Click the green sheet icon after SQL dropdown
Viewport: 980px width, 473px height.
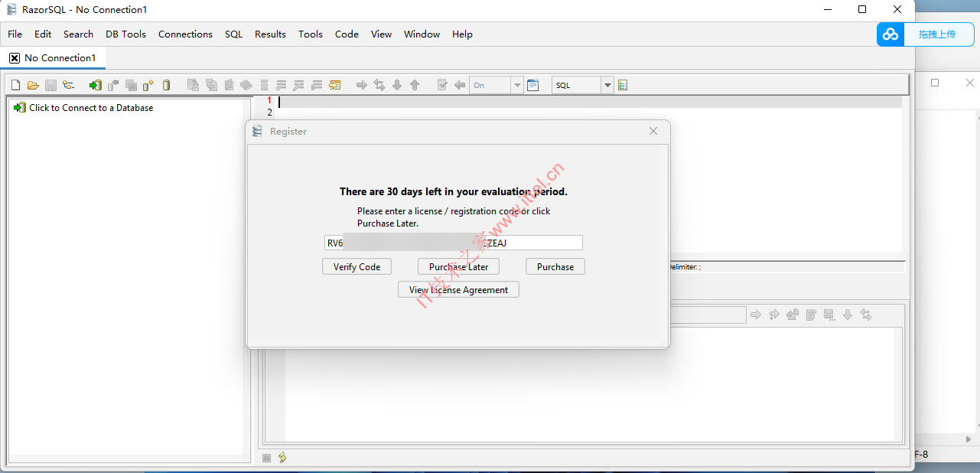tap(623, 85)
